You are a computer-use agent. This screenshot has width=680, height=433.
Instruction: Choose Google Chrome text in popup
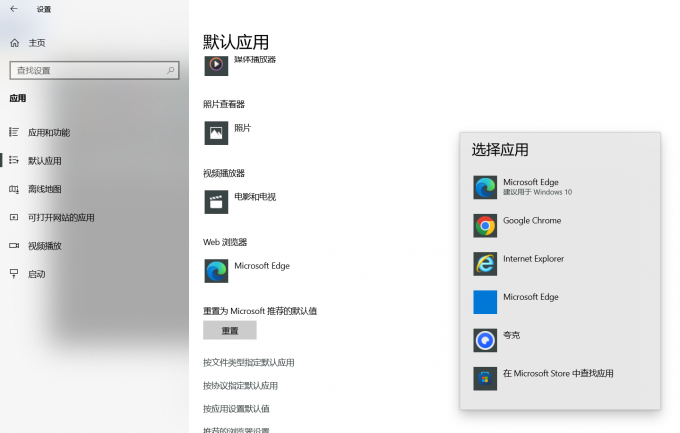[x=532, y=220]
